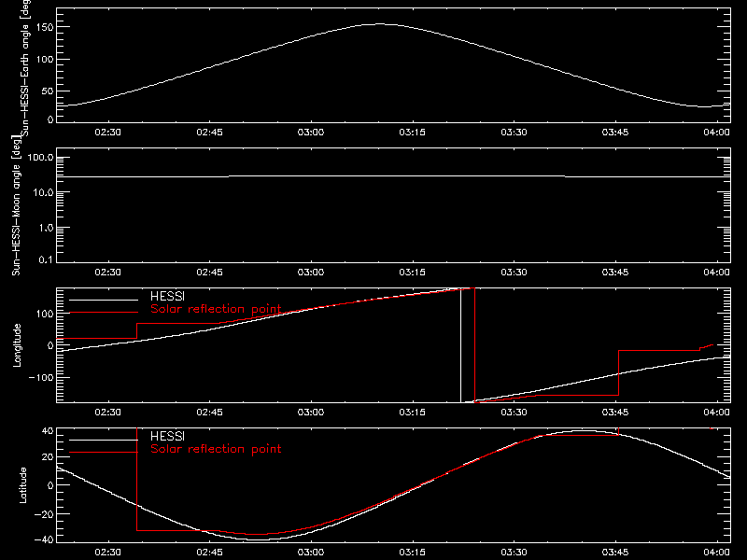Click 03:45 time label under Moon angle plot

615,273
